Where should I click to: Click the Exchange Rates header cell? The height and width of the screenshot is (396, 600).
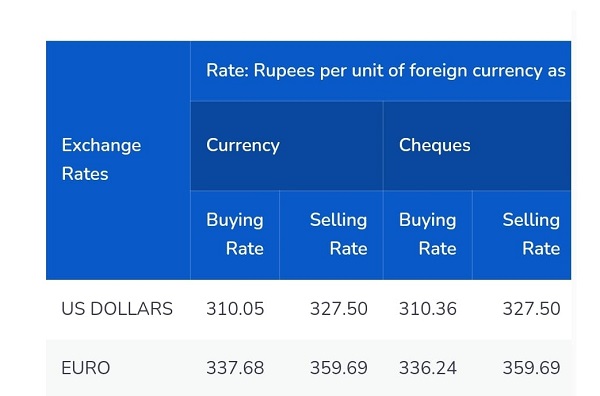tap(118, 160)
